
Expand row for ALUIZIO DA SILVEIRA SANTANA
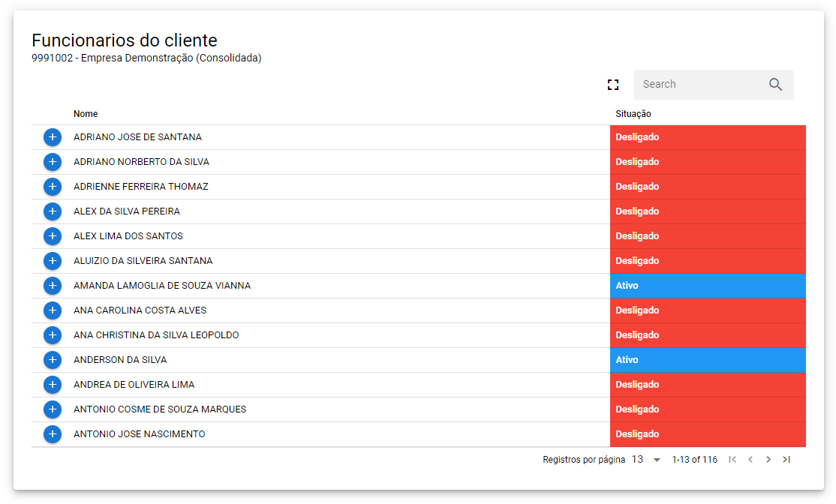53,261
